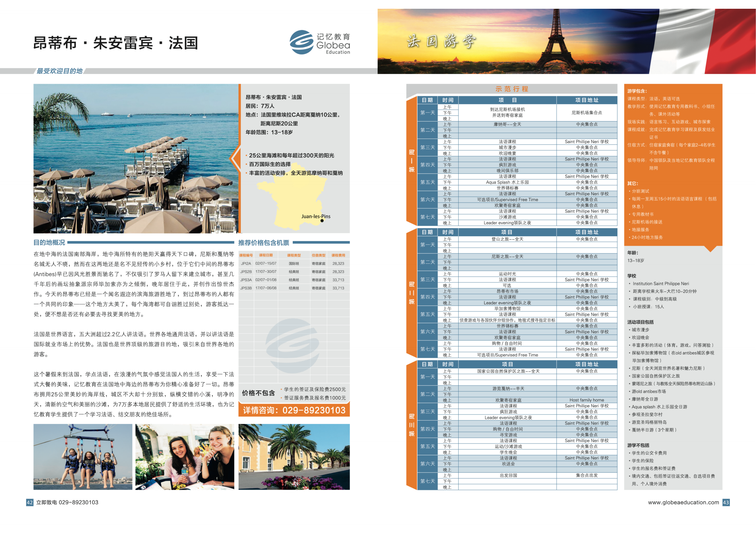The height and width of the screenshot is (534, 756).
Task: Click the 毕加索博物馆 cell
Action: coord(507,309)
